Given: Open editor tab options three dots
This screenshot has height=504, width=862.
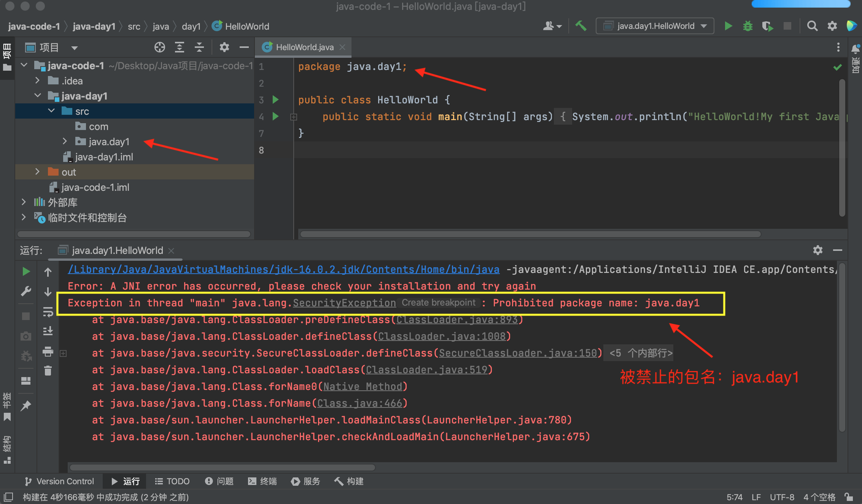Looking at the screenshot, I should (x=838, y=47).
